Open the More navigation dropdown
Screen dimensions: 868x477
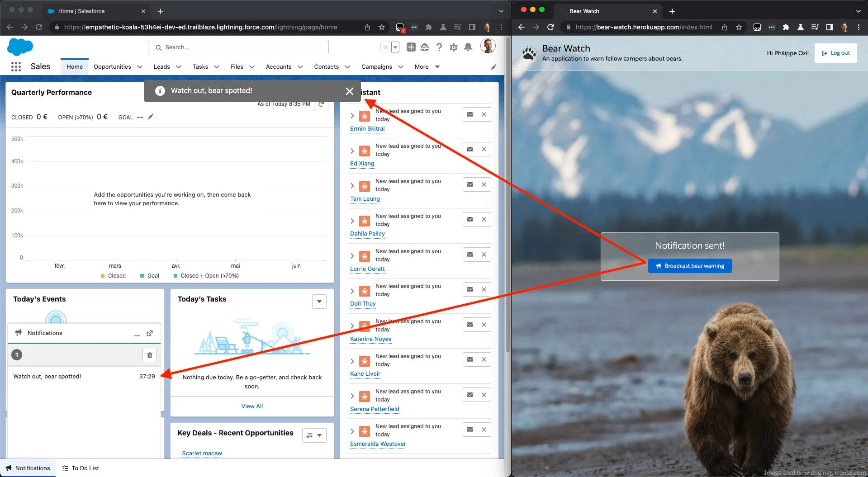click(x=427, y=67)
